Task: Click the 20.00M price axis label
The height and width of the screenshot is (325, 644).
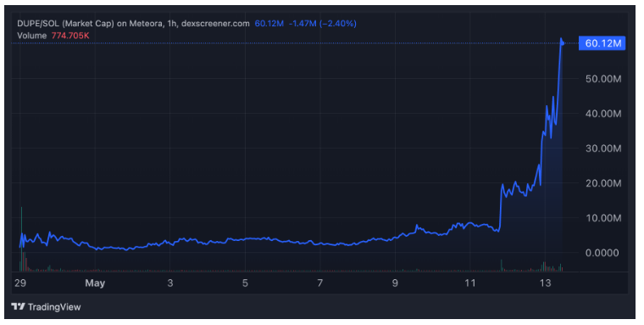Action: click(x=603, y=183)
